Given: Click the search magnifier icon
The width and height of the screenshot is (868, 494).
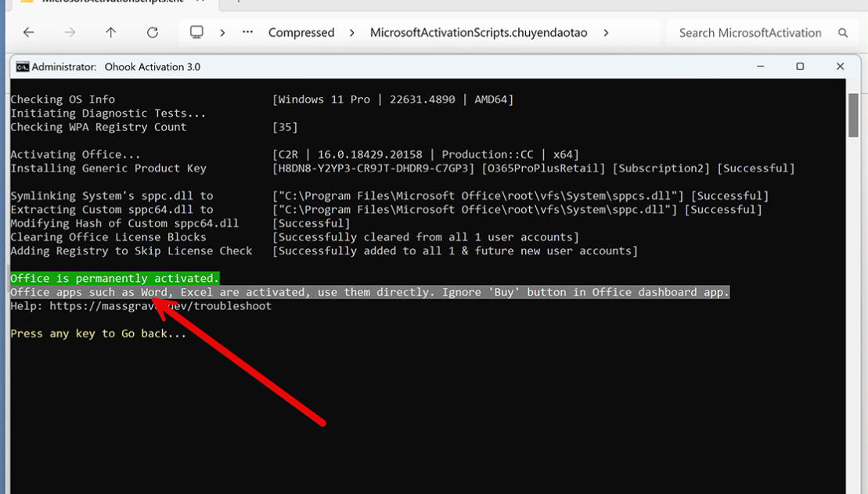Looking at the screenshot, I should click(x=843, y=33).
